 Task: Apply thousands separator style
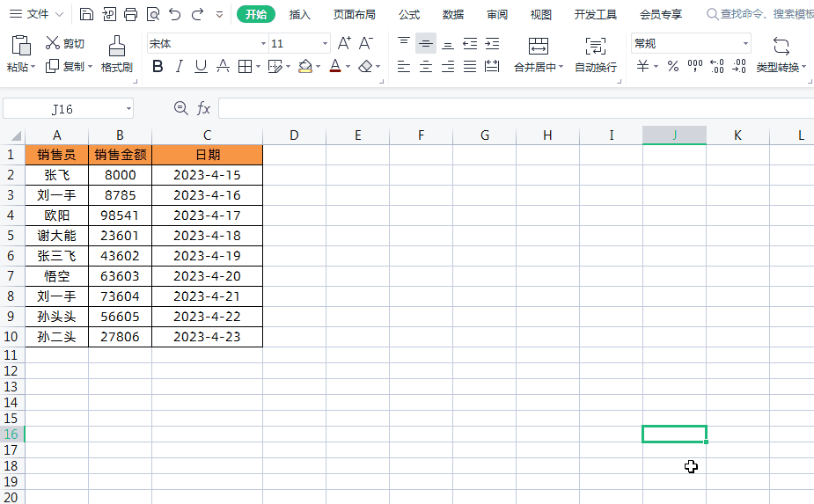(x=695, y=66)
